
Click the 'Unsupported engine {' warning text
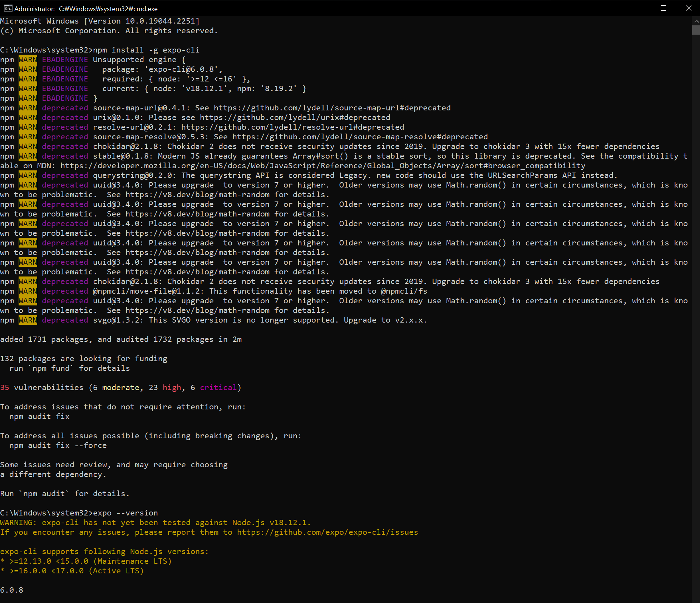139,60
